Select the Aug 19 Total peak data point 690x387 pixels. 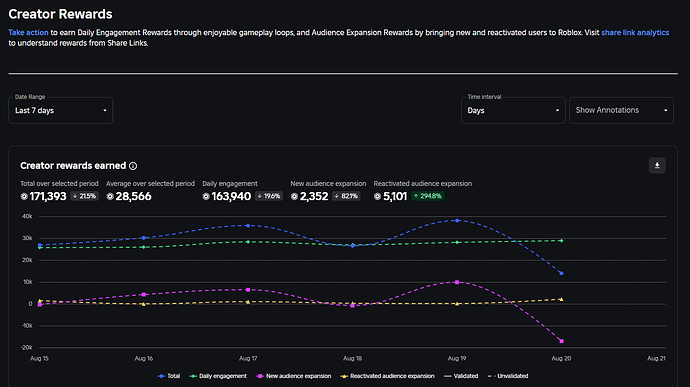[x=457, y=221]
